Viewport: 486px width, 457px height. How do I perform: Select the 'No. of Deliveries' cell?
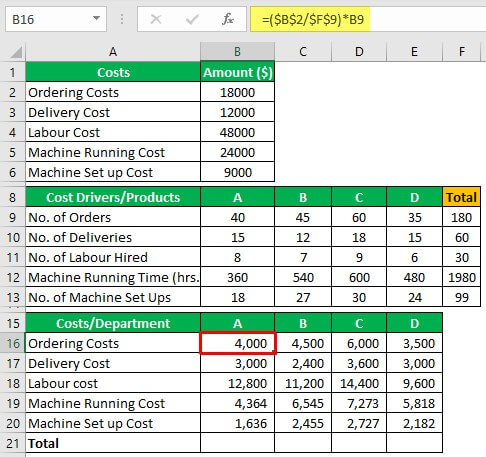(113, 237)
